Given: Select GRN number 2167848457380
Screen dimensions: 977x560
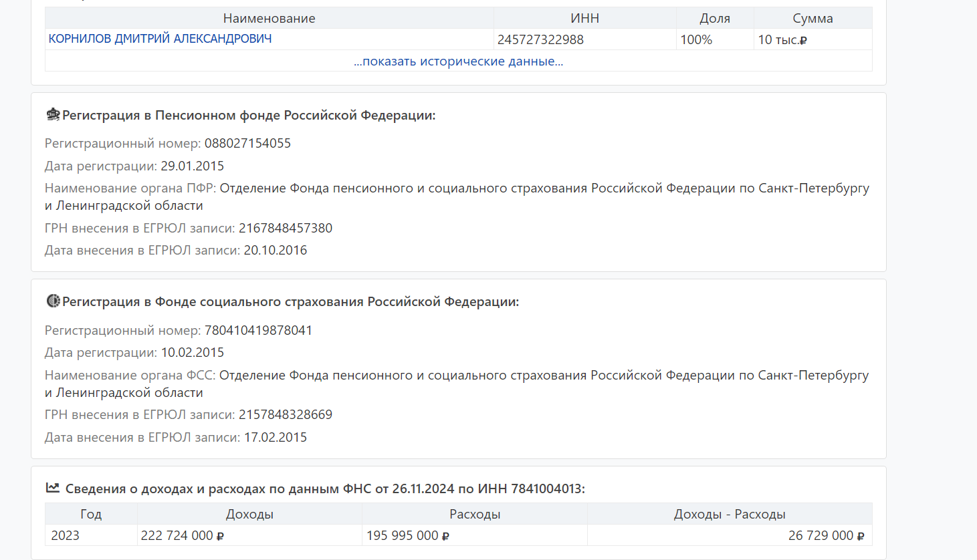Looking at the screenshot, I should pyautogui.click(x=286, y=228).
